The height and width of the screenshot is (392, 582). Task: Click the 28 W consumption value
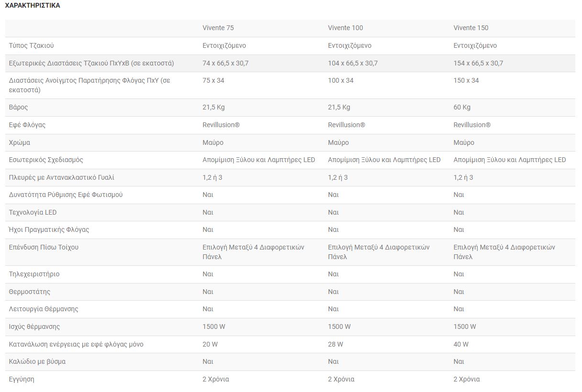coord(335,344)
